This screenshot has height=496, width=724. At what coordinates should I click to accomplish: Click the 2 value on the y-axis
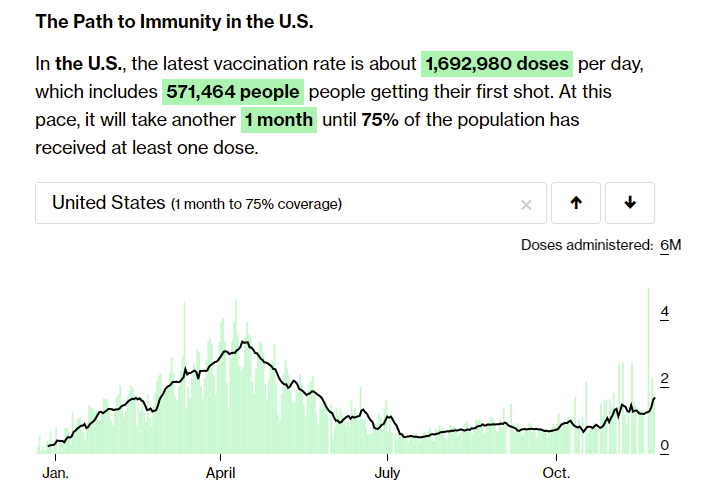pos(664,379)
